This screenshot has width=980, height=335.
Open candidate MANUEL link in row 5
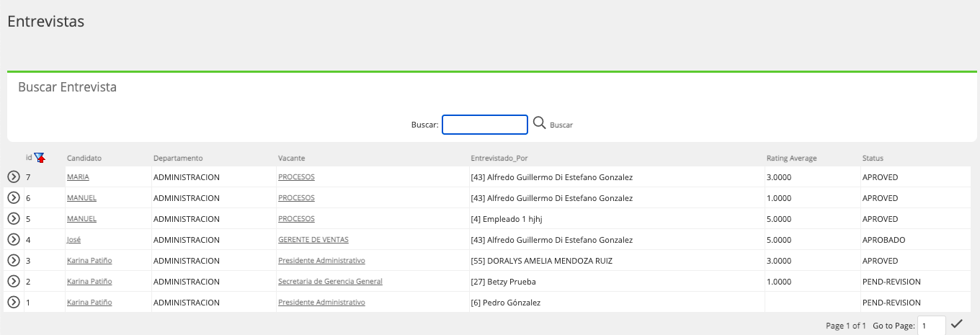pyautogui.click(x=81, y=219)
